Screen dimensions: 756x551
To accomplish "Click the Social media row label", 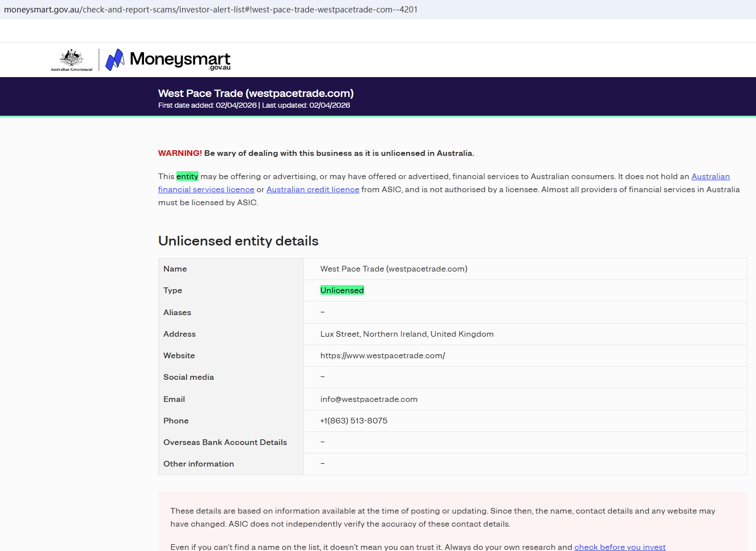I will (189, 377).
